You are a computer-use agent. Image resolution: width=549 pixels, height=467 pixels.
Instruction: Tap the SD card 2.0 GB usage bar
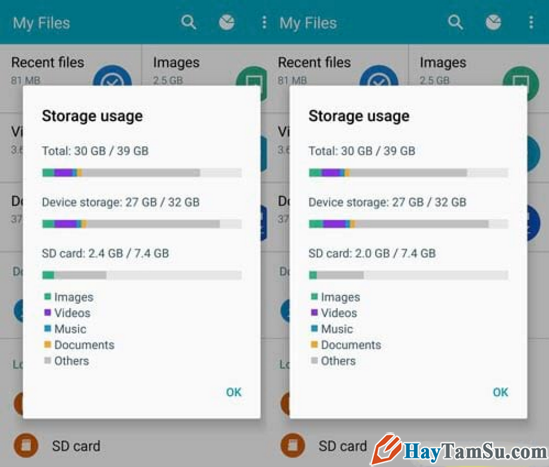[408, 275]
